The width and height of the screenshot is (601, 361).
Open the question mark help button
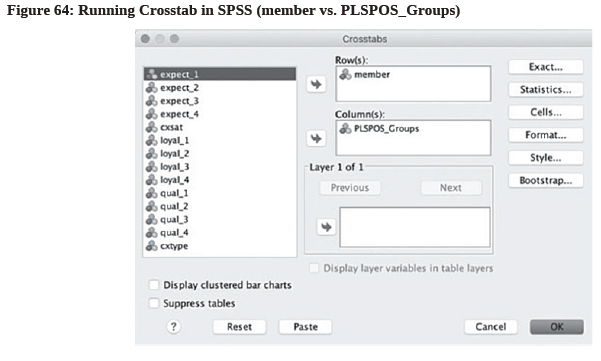tap(174, 327)
